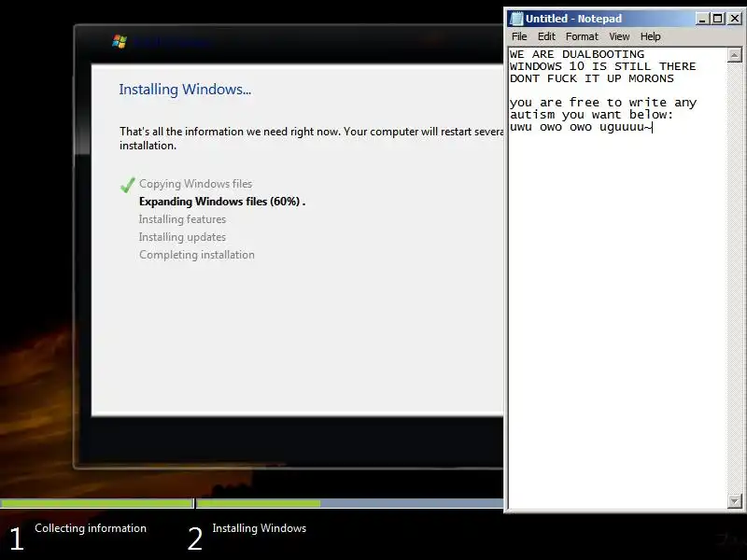The width and height of the screenshot is (747, 560).
Task: Click 'Expanding Windows files (60%)' step
Action: [x=222, y=202]
